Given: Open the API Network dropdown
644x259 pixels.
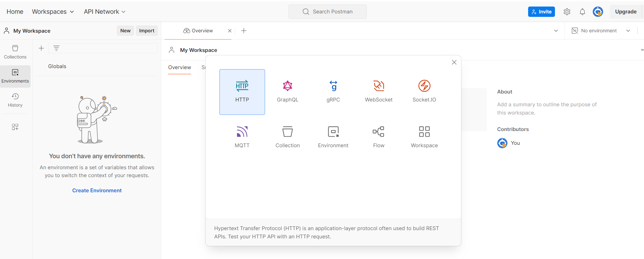Looking at the screenshot, I should coord(105,12).
